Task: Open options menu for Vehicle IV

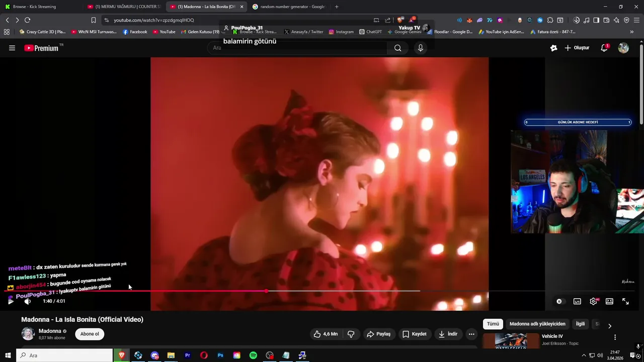Action: pos(615,337)
